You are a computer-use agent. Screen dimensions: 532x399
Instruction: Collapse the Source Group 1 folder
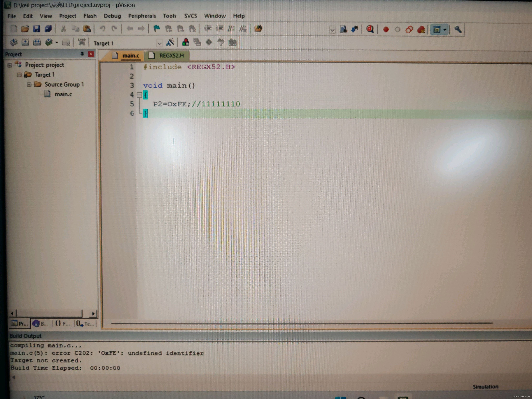(x=29, y=85)
